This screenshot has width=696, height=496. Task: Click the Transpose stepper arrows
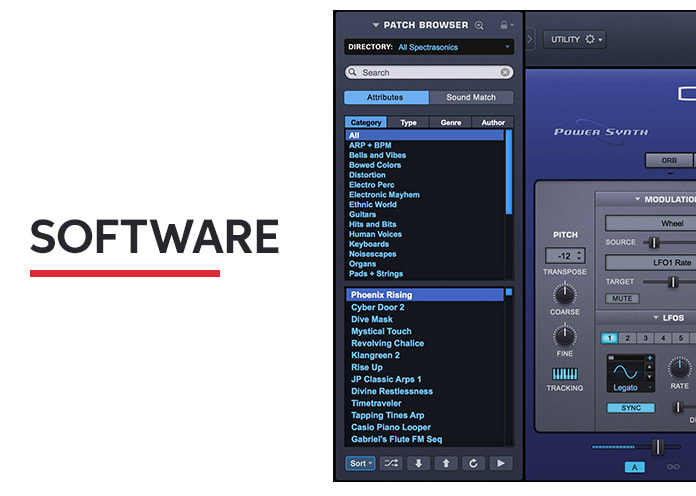[579, 256]
